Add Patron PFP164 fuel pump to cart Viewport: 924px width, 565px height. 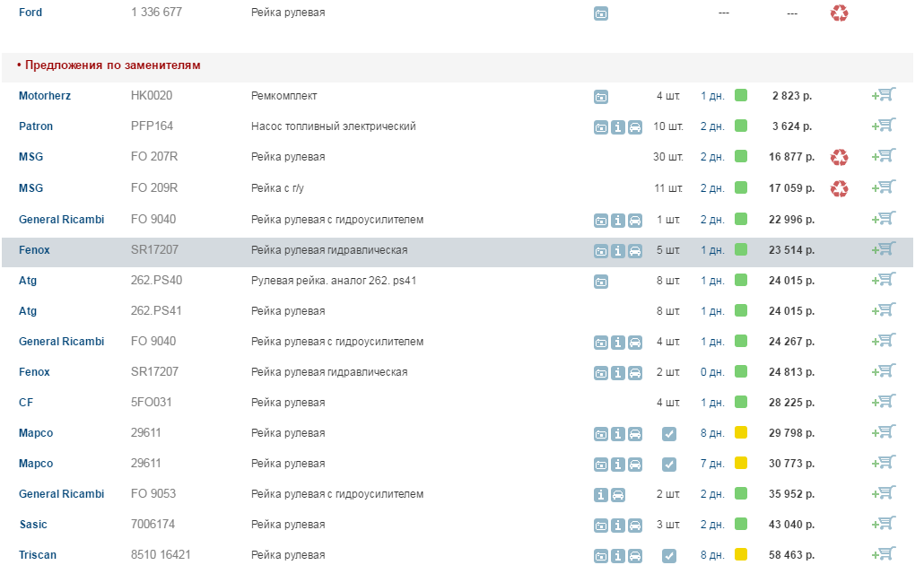(884, 126)
